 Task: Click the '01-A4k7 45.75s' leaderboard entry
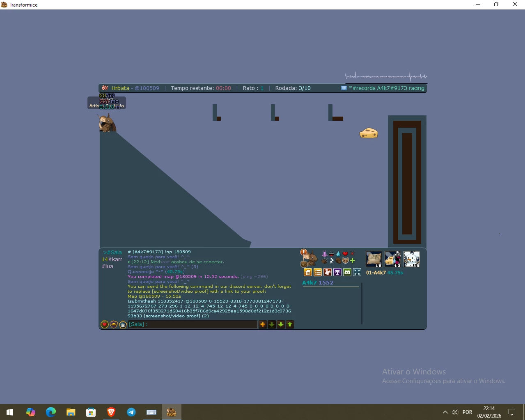[x=385, y=273]
